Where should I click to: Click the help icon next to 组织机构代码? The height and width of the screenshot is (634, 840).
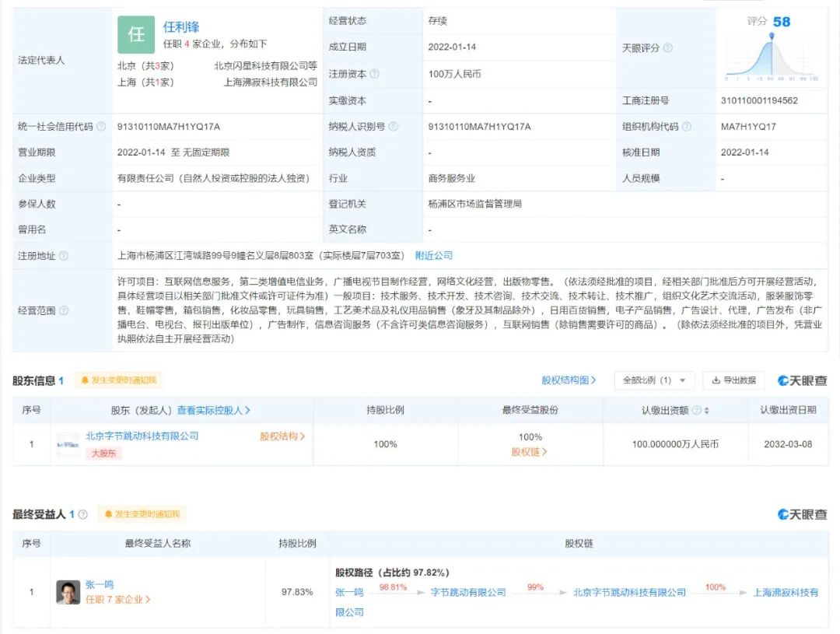coord(687,127)
